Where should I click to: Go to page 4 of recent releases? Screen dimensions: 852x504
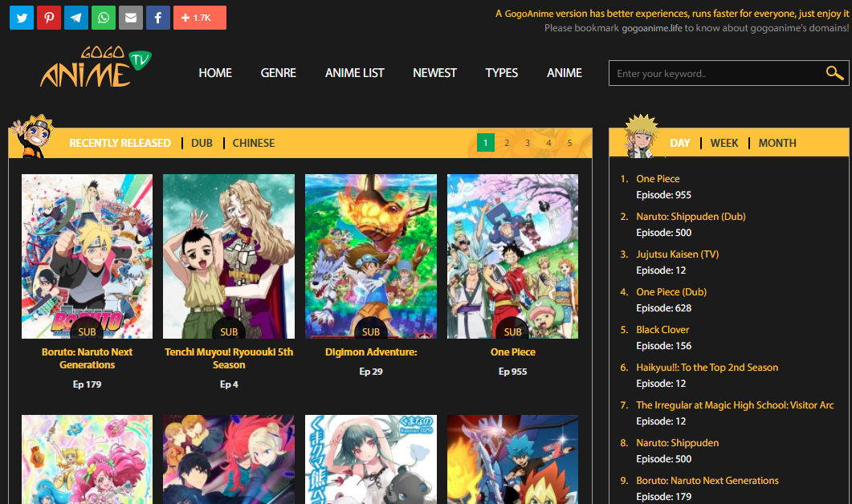[548, 143]
